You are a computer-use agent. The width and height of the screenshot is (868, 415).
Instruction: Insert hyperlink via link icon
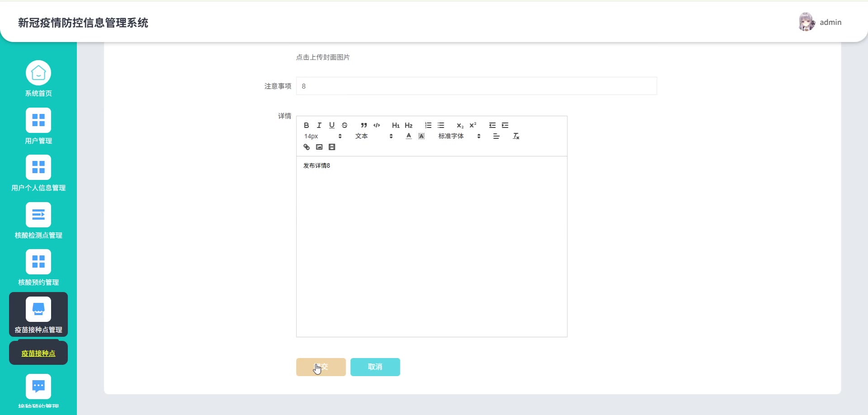[307, 147]
